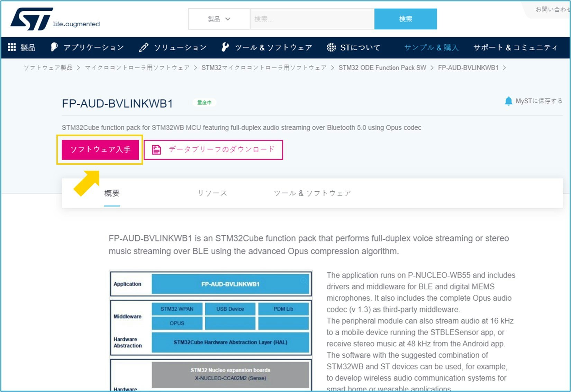Click the globe icon beside STについて
The height and width of the screenshot is (392, 571).
332,47
